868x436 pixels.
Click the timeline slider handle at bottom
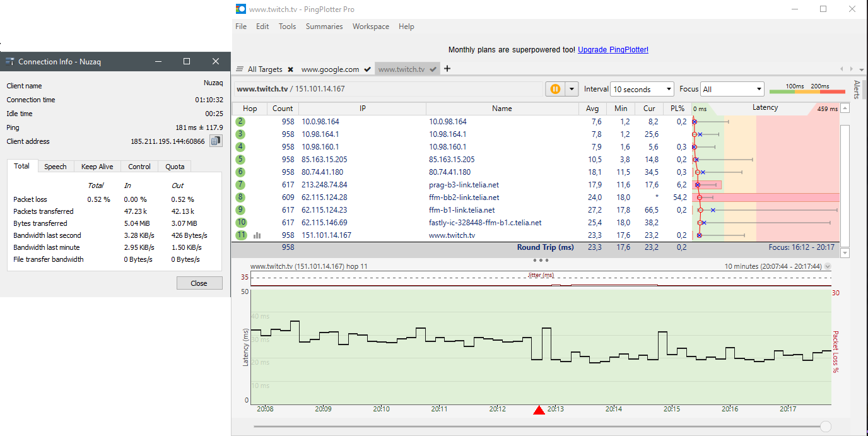[x=825, y=427]
